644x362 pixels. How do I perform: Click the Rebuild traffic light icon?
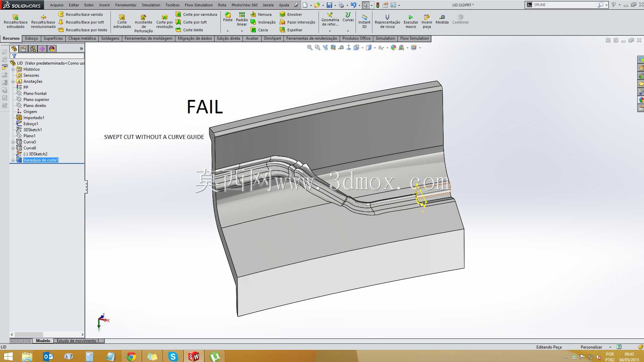pyautogui.click(x=378, y=5)
